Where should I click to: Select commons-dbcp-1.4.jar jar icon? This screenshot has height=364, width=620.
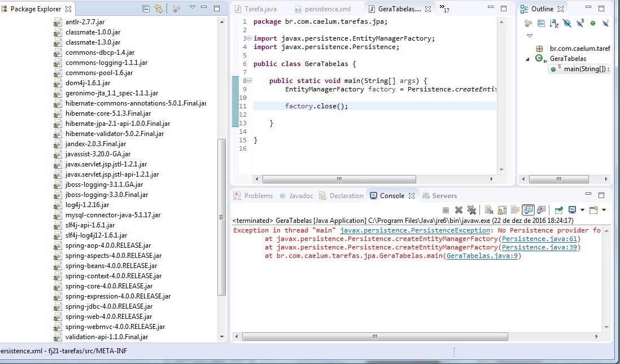point(58,52)
